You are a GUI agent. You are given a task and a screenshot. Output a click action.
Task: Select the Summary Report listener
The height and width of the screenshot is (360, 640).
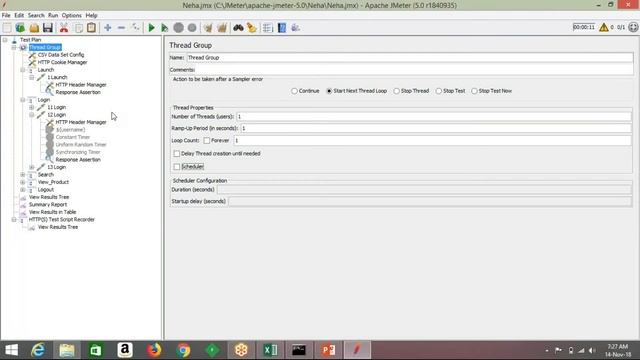click(48, 204)
